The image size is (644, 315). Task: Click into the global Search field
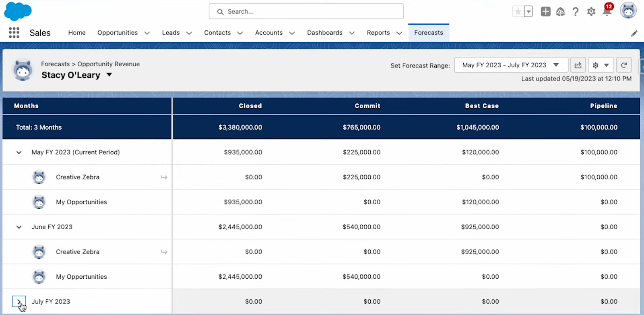click(x=306, y=11)
